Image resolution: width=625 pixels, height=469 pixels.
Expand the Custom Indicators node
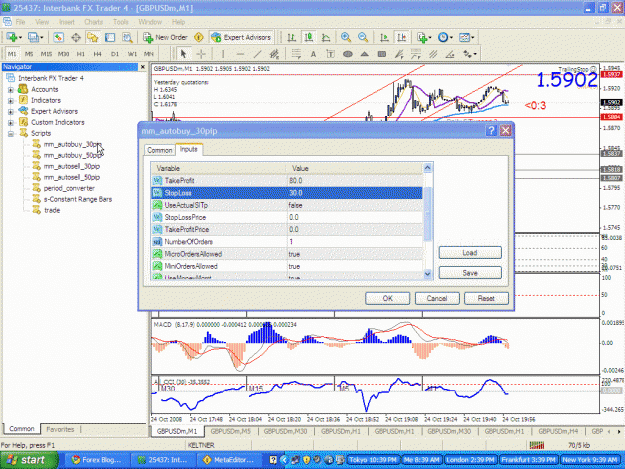click(11, 123)
